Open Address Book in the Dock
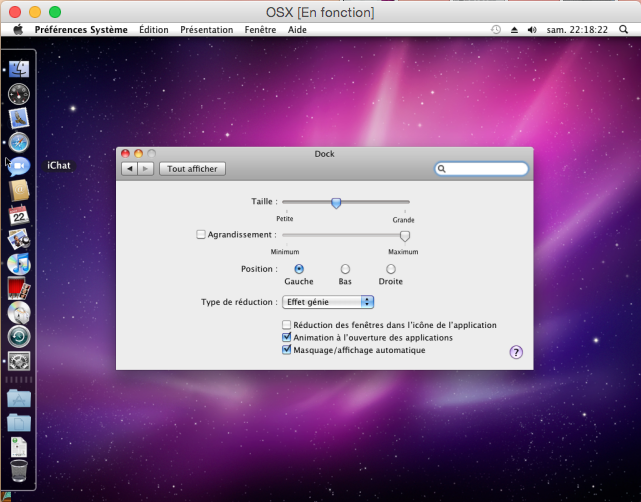Screen dimensions: 641x502 click(x=19, y=190)
